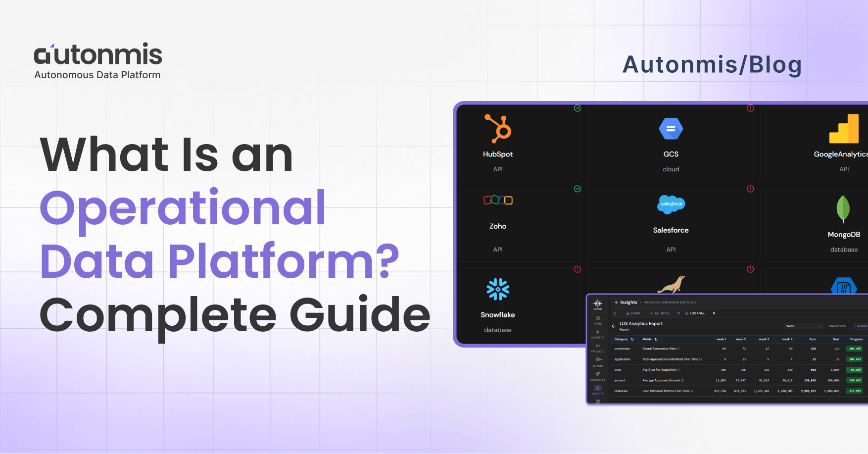The width and height of the screenshot is (868, 454).
Task: Click the Sum column header
Action: pos(813,339)
